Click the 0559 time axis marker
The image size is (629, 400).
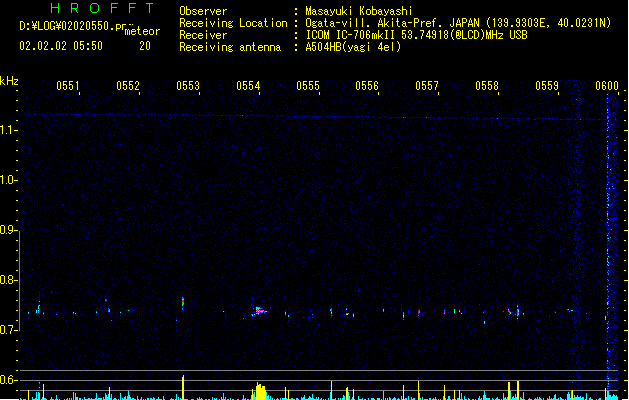pyautogui.click(x=547, y=86)
